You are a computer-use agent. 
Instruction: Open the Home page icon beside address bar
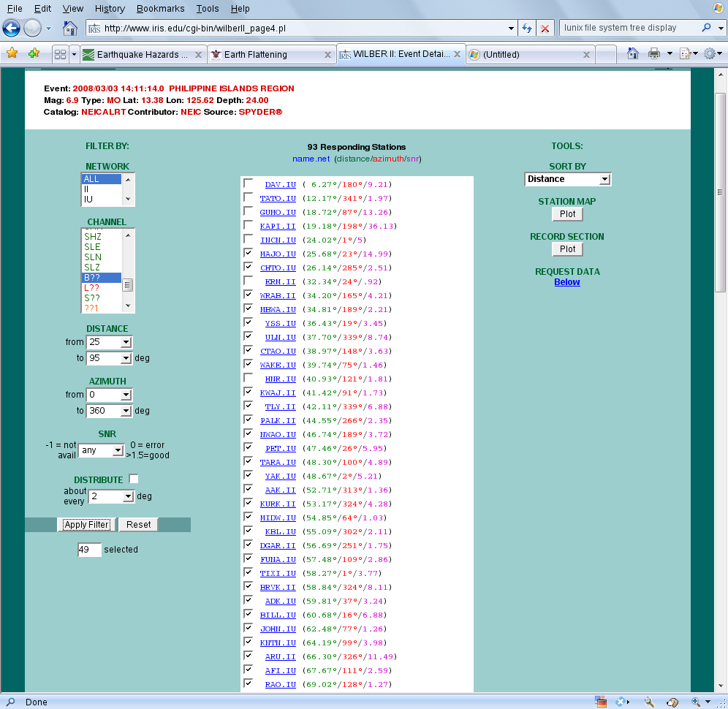70,29
